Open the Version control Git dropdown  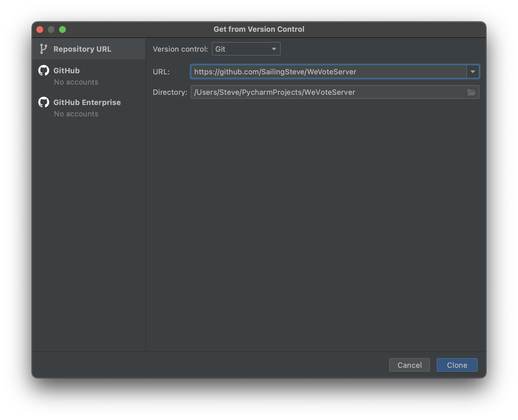(246, 49)
